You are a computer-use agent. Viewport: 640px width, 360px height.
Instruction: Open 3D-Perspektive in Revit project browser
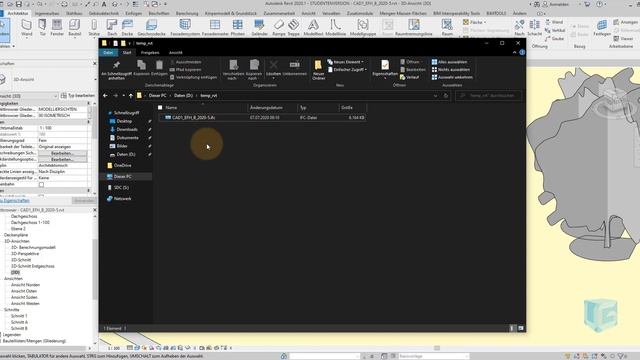click(x=25, y=253)
